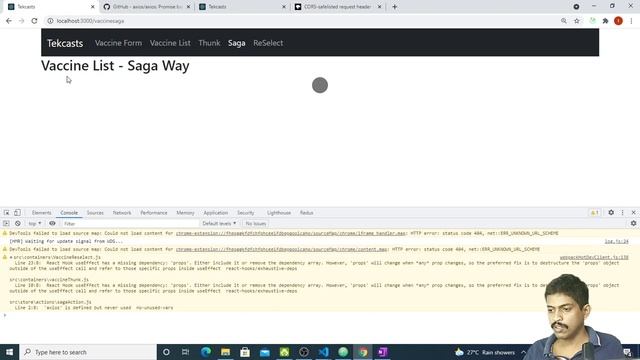
Task: Open the DevTools Network tab
Action: pos(122,213)
